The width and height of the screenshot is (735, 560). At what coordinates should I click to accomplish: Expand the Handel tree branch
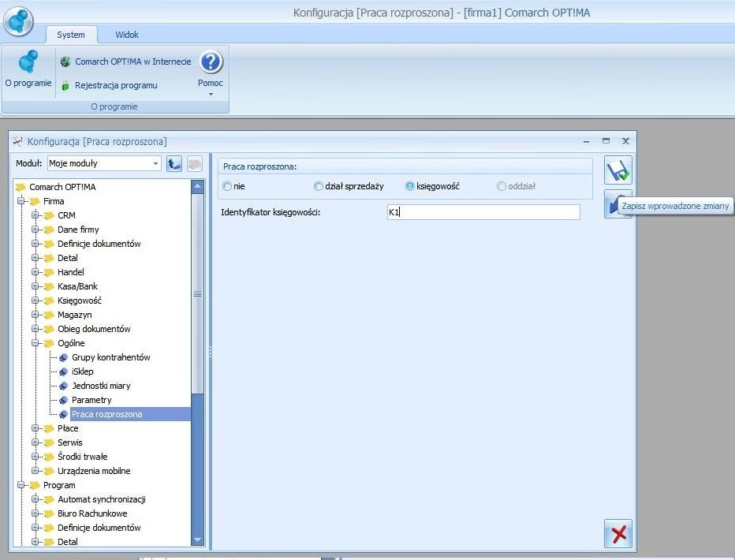[35, 272]
